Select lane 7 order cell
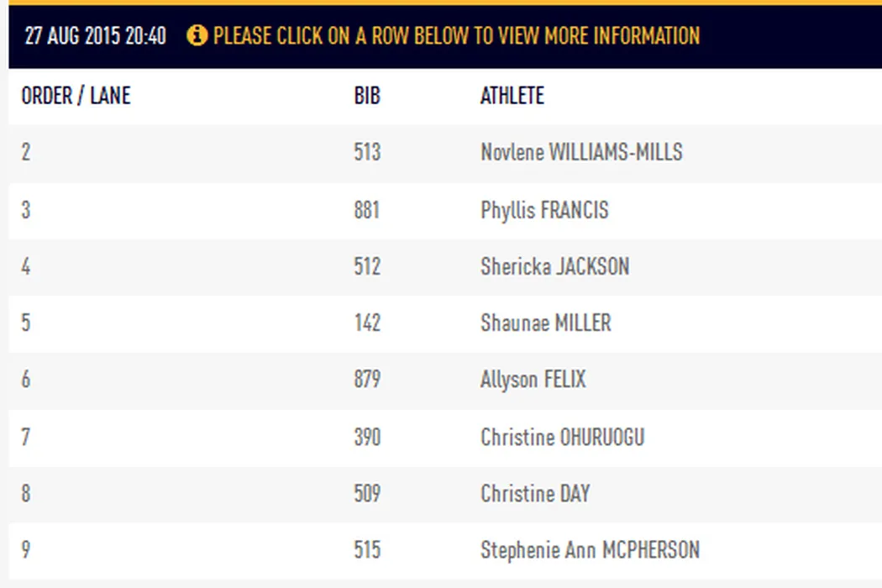Screen dimensions: 882x588 (25, 437)
